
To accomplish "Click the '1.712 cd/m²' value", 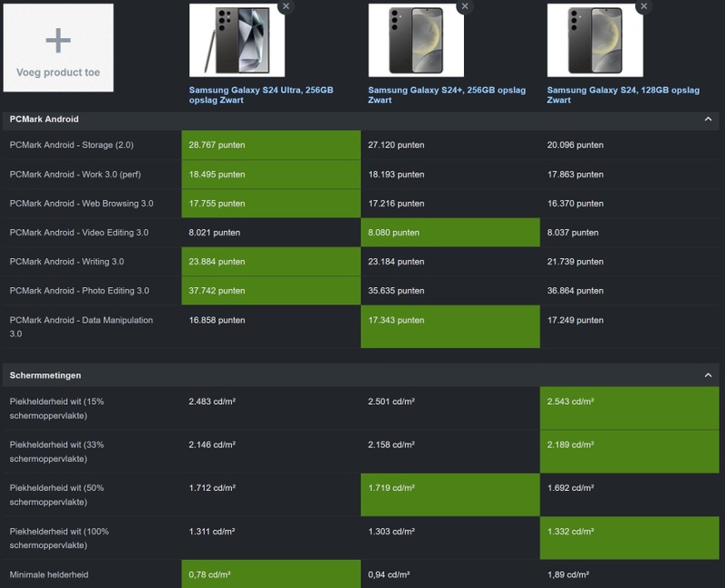I will click(212, 487).
